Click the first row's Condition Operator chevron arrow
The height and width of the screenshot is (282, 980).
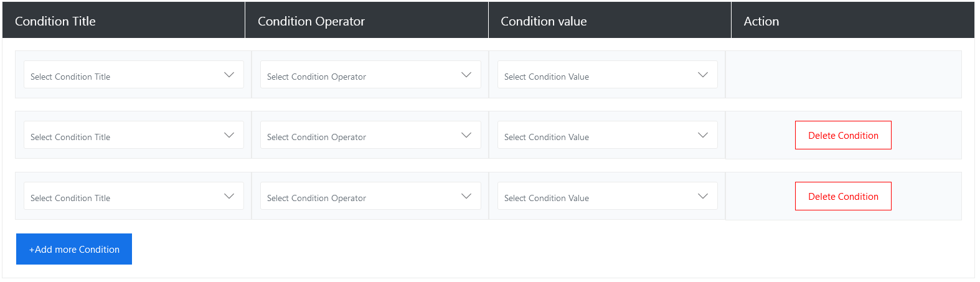point(466,75)
